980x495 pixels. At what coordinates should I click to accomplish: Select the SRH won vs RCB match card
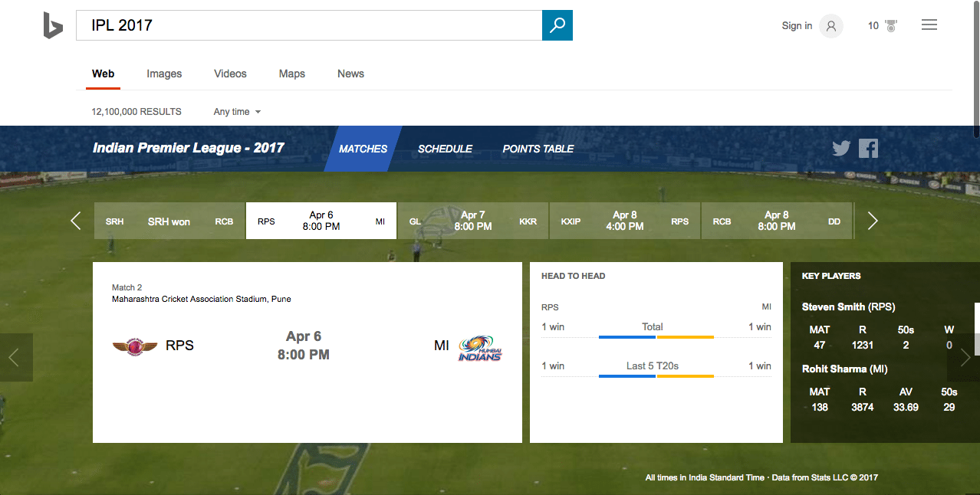[x=169, y=221]
